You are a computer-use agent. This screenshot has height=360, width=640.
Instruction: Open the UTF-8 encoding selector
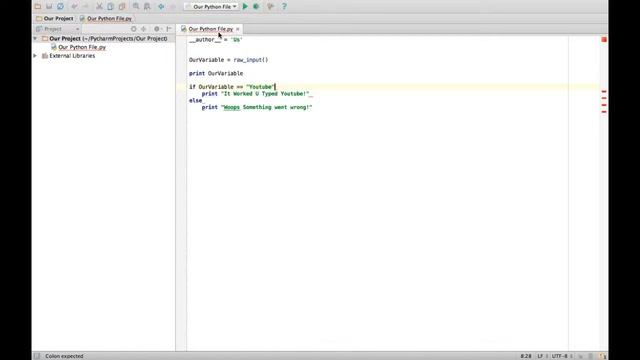pos(561,356)
